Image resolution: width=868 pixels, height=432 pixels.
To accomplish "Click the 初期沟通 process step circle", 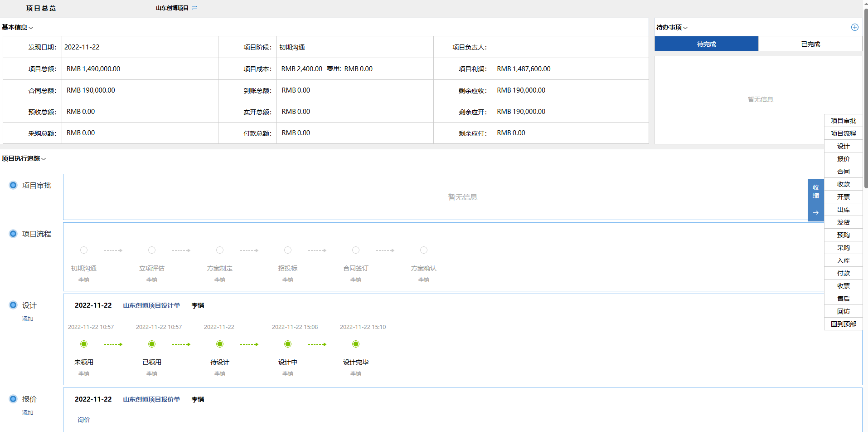I will pyautogui.click(x=84, y=250).
